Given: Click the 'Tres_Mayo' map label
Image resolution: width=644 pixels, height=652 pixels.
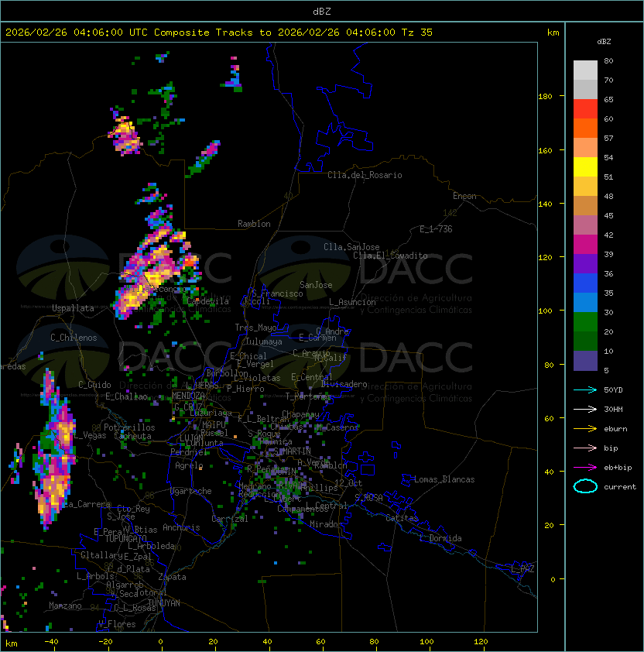Looking at the screenshot, I should (x=255, y=328).
